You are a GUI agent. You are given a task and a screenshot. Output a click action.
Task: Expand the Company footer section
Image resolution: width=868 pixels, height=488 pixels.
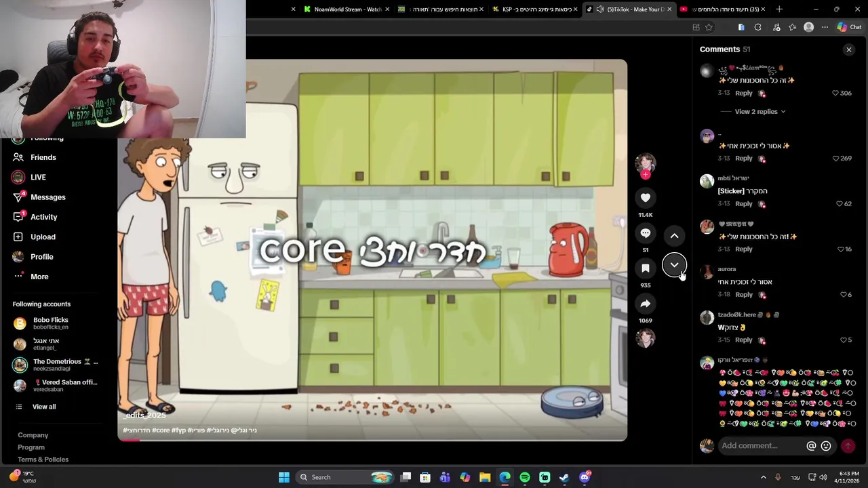(x=33, y=435)
